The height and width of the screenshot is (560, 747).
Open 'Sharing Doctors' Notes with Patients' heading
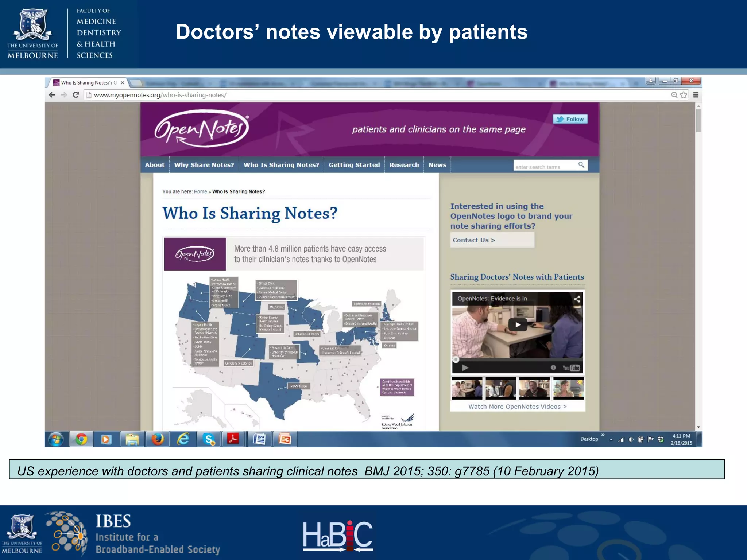pyautogui.click(x=517, y=277)
